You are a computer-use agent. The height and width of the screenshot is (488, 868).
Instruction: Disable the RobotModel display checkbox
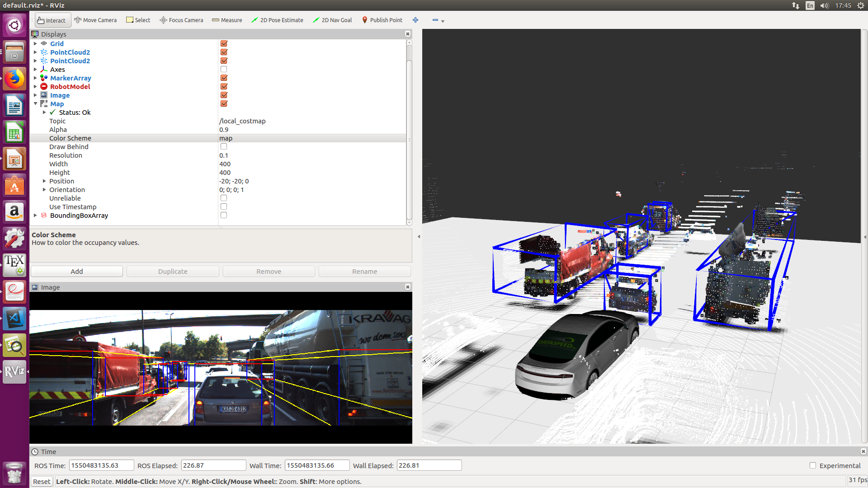224,87
